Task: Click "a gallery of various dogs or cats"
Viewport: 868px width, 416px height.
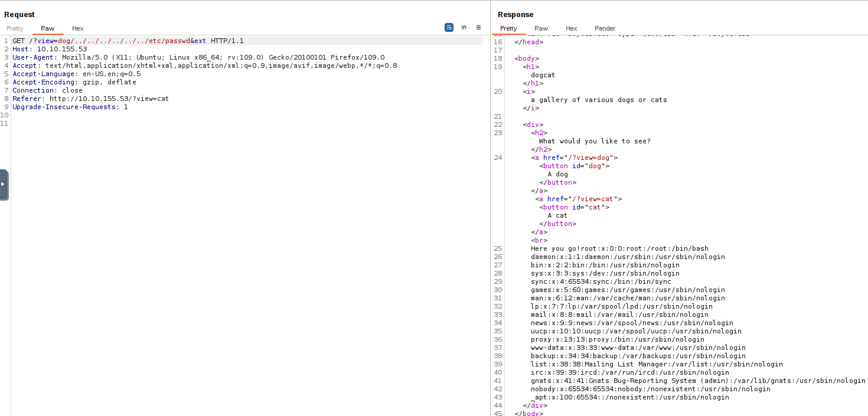Action: tap(599, 100)
